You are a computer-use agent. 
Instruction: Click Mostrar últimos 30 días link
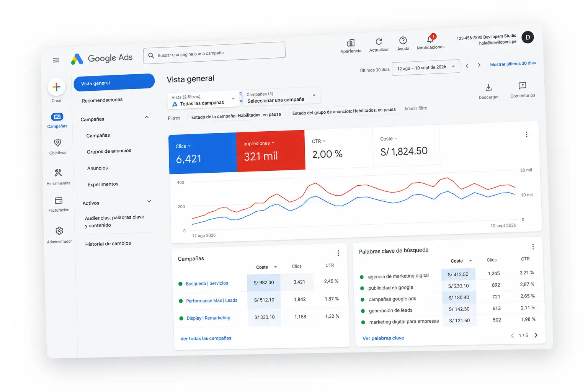tap(513, 64)
